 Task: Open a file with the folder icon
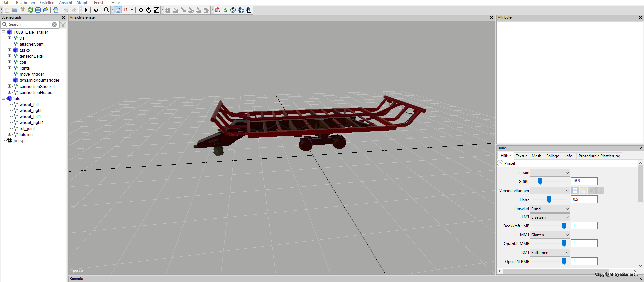click(x=15, y=10)
